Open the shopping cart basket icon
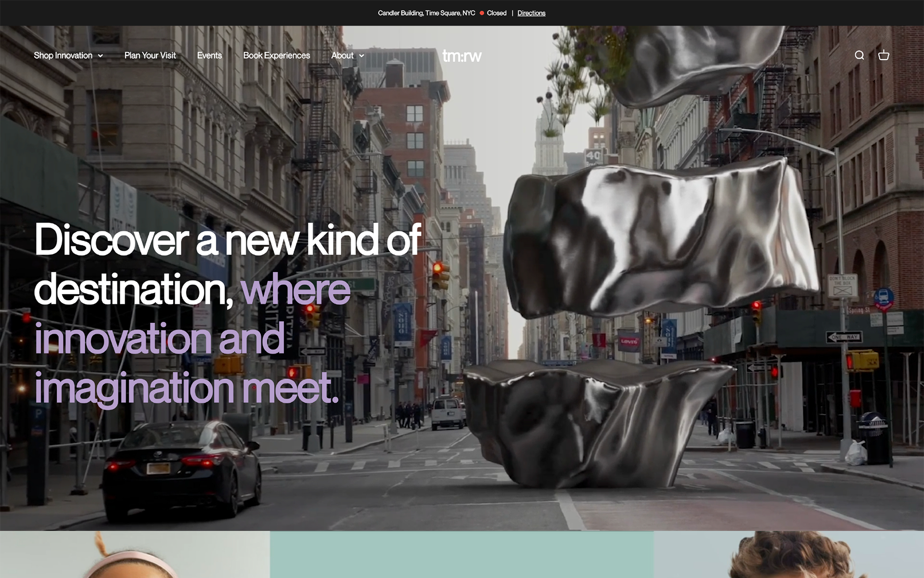The image size is (924, 578). coord(884,55)
